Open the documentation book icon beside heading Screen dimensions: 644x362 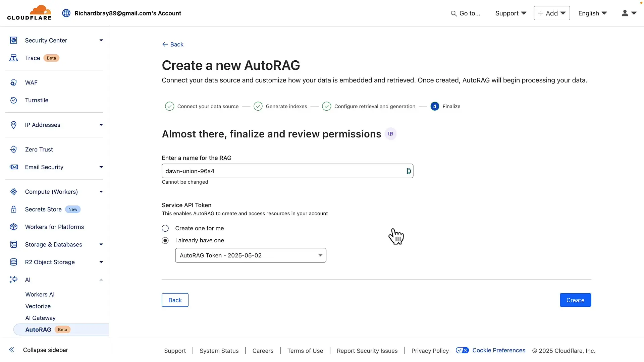click(x=390, y=134)
